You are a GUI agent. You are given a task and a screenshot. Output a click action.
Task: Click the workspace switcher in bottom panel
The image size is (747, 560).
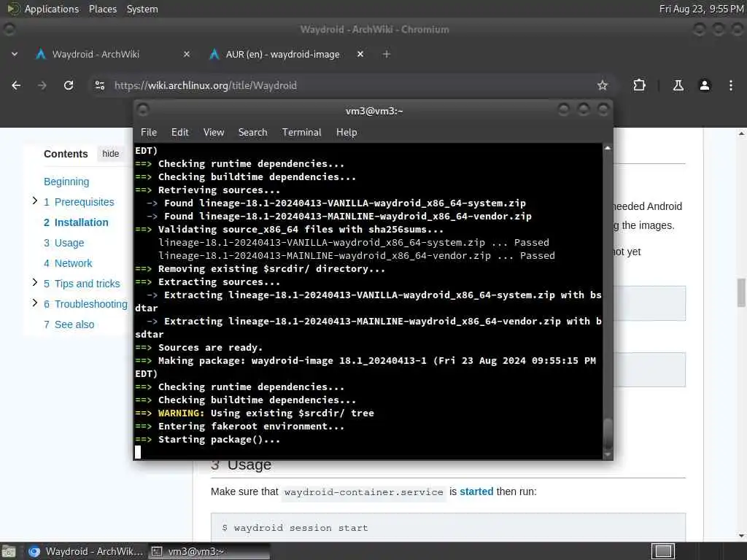[x=662, y=551]
